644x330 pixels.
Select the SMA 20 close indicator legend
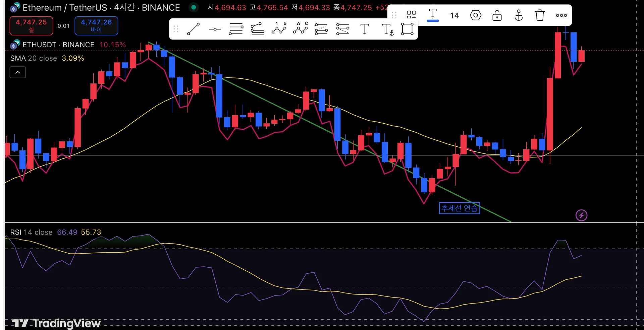coord(34,58)
